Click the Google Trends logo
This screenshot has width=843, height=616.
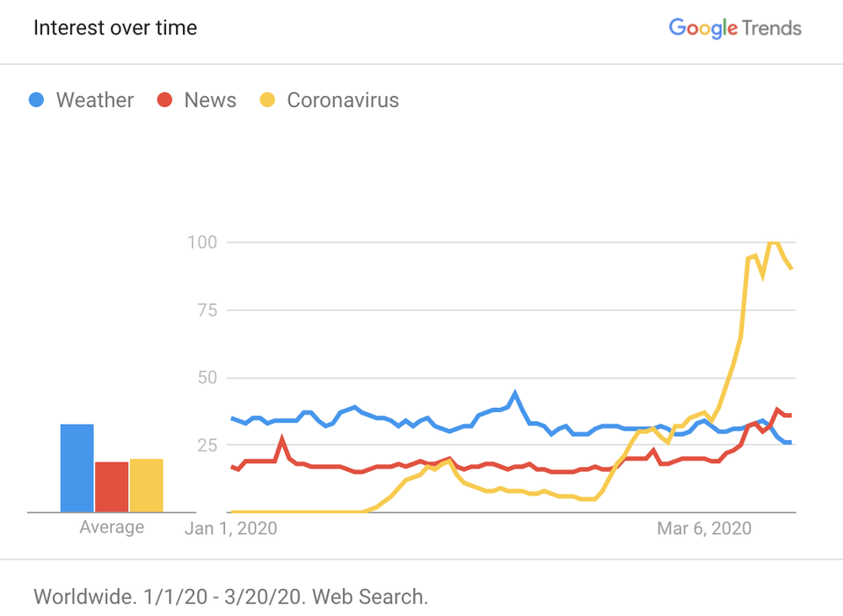pos(734,28)
